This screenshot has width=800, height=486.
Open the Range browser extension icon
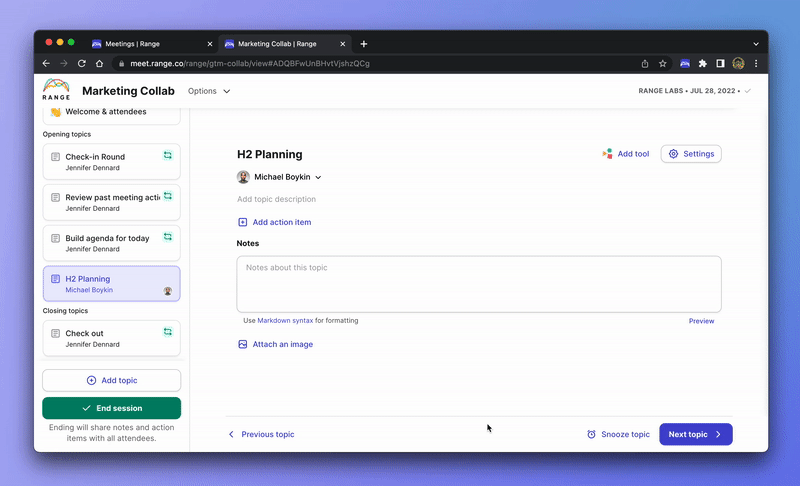(x=685, y=64)
